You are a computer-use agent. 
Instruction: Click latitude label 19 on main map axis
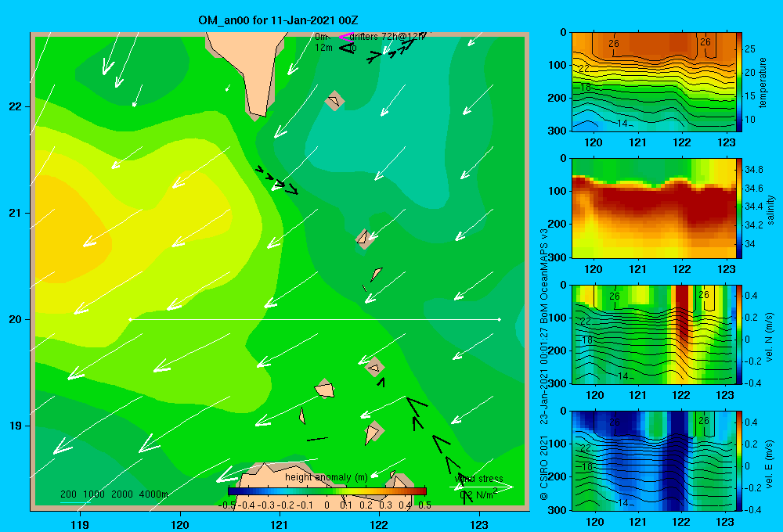coord(15,426)
